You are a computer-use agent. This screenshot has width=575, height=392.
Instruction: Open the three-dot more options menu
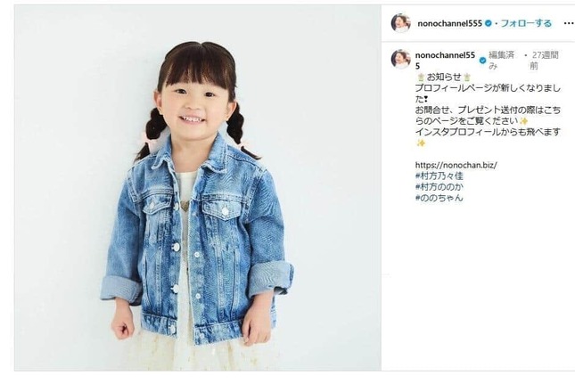568,23
